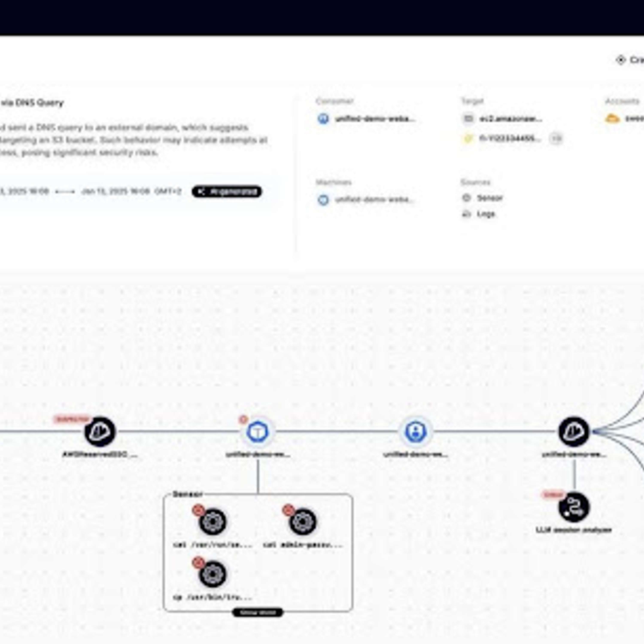The height and width of the screenshot is (644, 644).
Task: Click the Consumer avatar icon
Action: click(323, 119)
